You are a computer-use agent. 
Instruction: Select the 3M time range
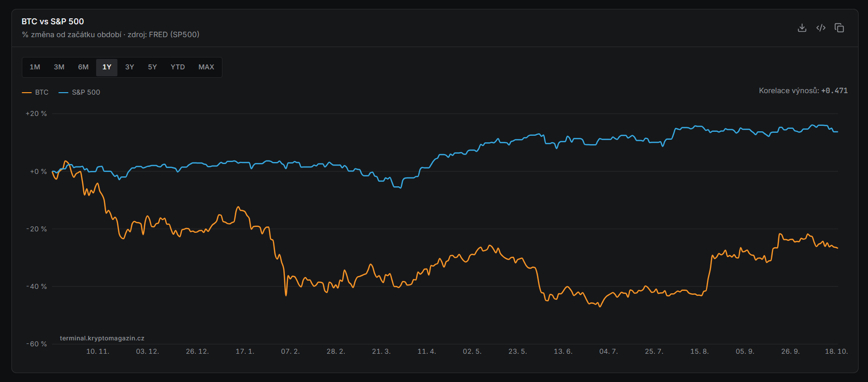tap(59, 67)
